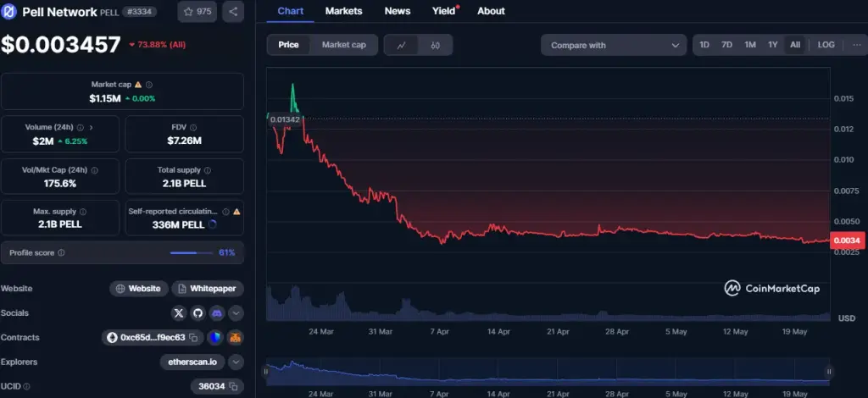The height and width of the screenshot is (398, 868).
Task: Click Market cap warning triangle icon
Action: click(138, 85)
